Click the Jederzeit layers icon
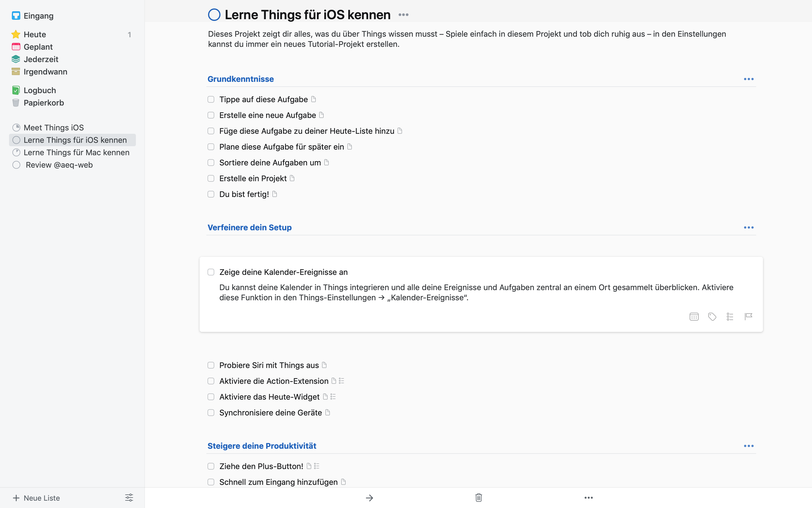 click(x=16, y=59)
